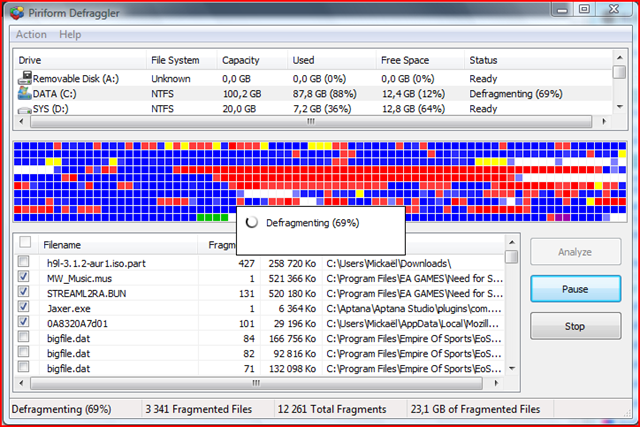640x427 pixels.
Task: Check the bigfile.dat with 82 fragments
Action: 24,352
